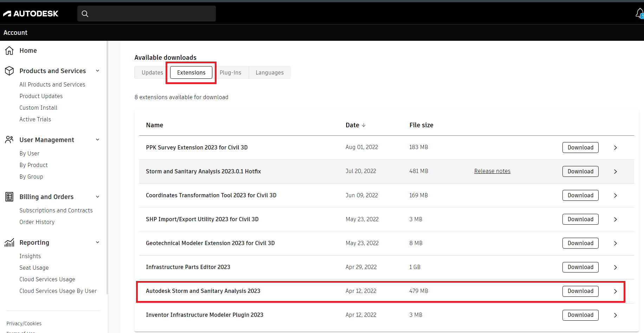Click the Products and Services box icon
The width and height of the screenshot is (644, 333).
pos(9,71)
